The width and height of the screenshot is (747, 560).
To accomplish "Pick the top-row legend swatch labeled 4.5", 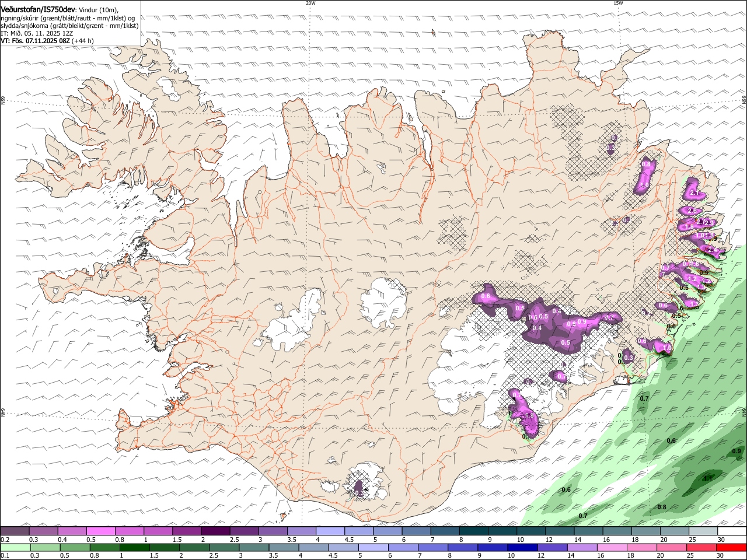I will pyautogui.click(x=358, y=531).
